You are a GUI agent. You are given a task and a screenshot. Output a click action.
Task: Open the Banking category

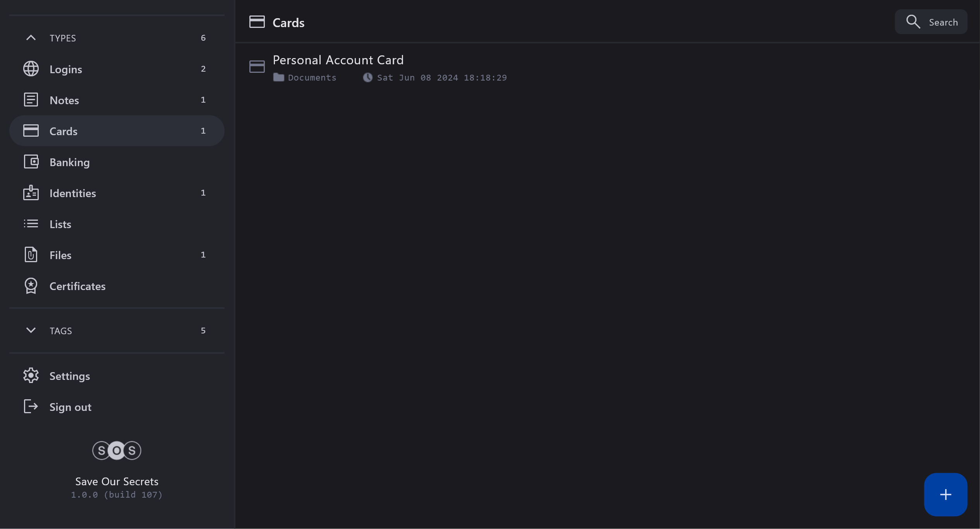[70, 162]
